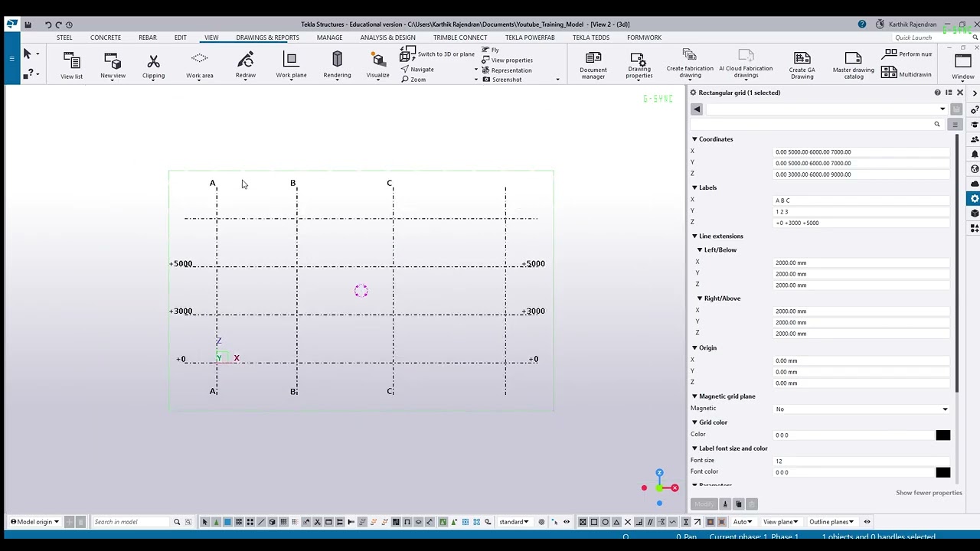Screen dimensions: 980x551
Task: Open the View plane dropdown
Action: [780, 522]
